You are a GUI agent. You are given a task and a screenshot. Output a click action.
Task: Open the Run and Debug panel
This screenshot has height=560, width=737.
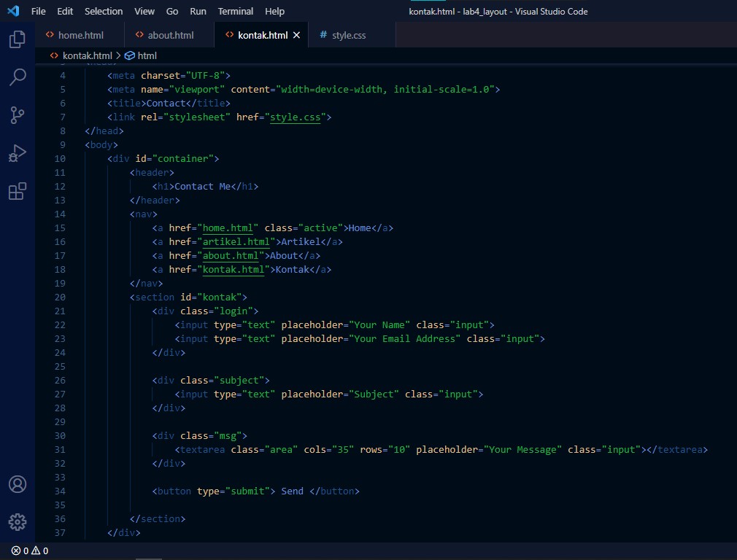pyautogui.click(x=18, y=152)
